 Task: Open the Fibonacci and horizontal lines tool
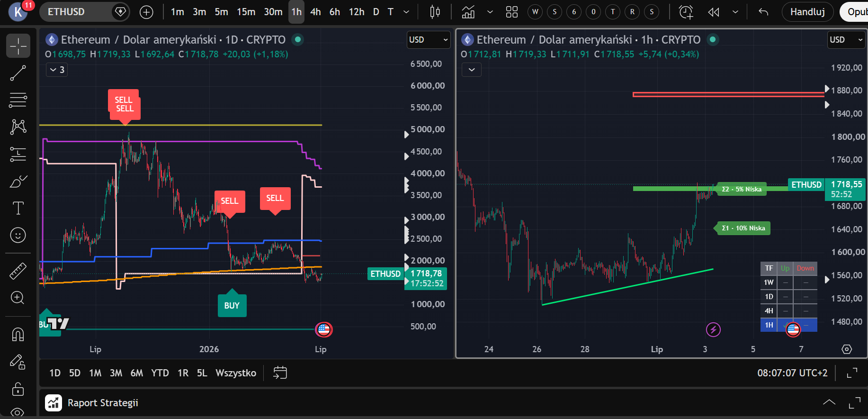[x=18, y=100]
